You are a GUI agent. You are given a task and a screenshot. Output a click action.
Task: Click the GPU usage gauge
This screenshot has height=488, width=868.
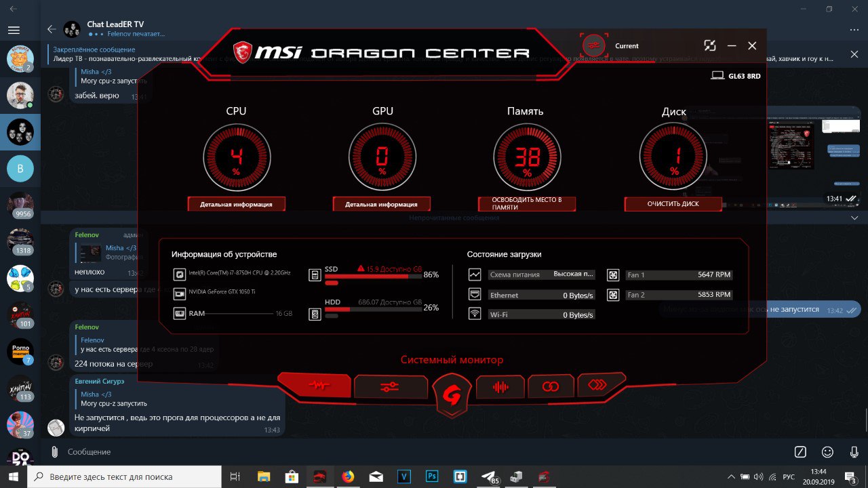pos(382,157)
